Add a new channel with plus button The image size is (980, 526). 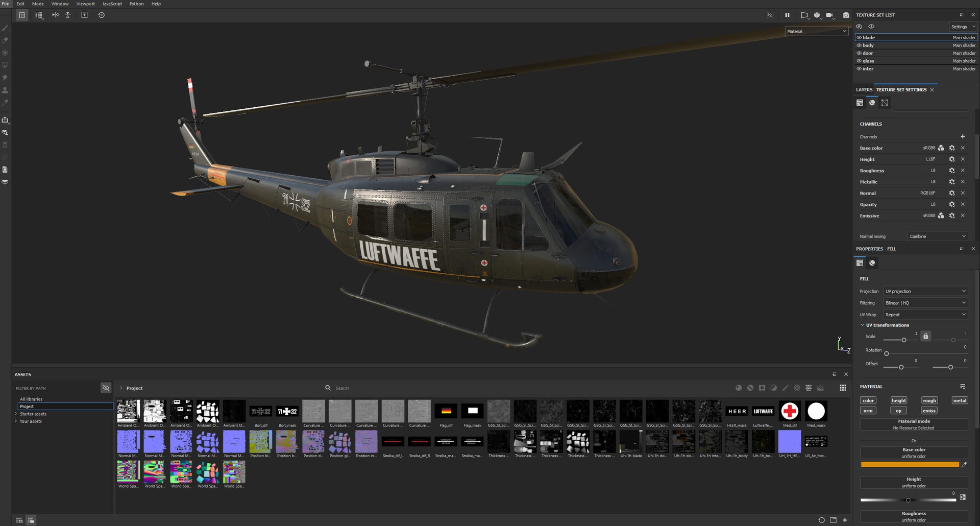pyautogui.click(x=963, y=136)
